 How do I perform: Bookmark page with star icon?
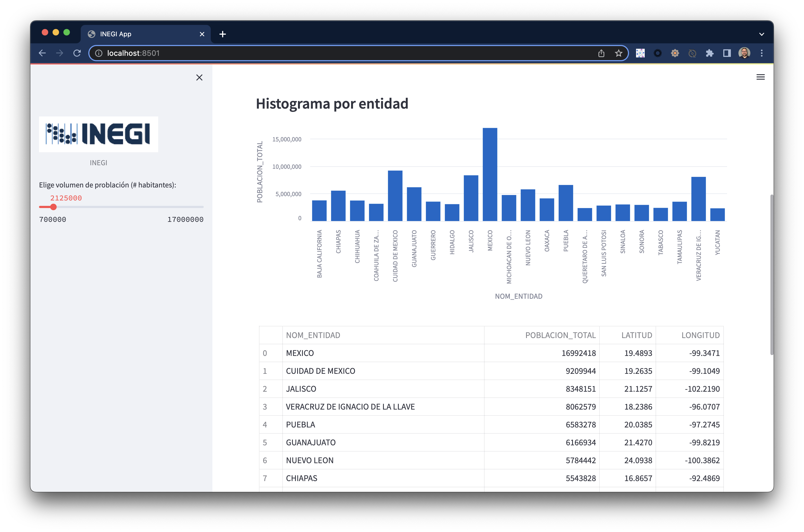point(618,53)
